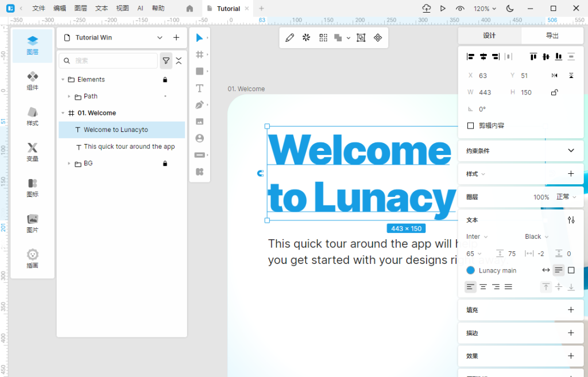Open a new document tab

[261, 8]
